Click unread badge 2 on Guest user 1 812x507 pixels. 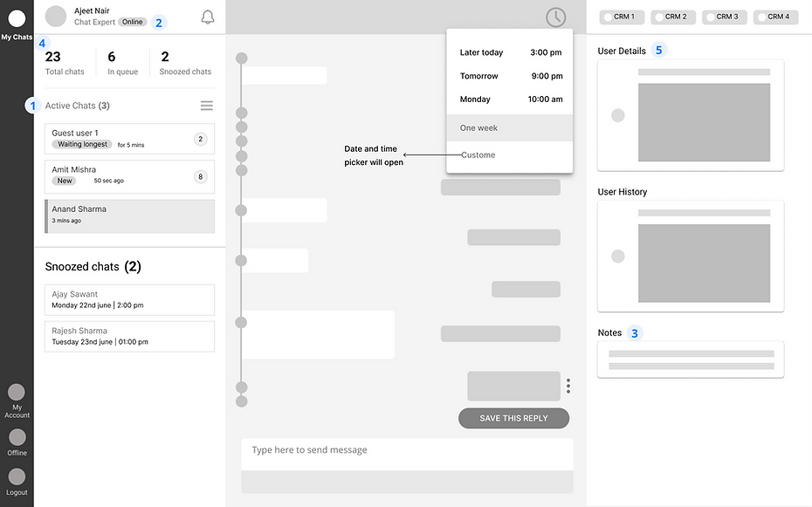201,139
